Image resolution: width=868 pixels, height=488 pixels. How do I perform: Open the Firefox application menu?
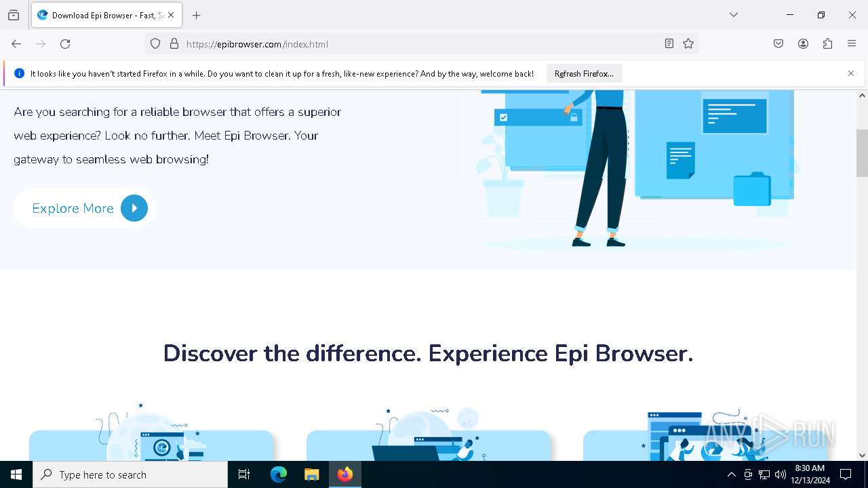[852, 44]
